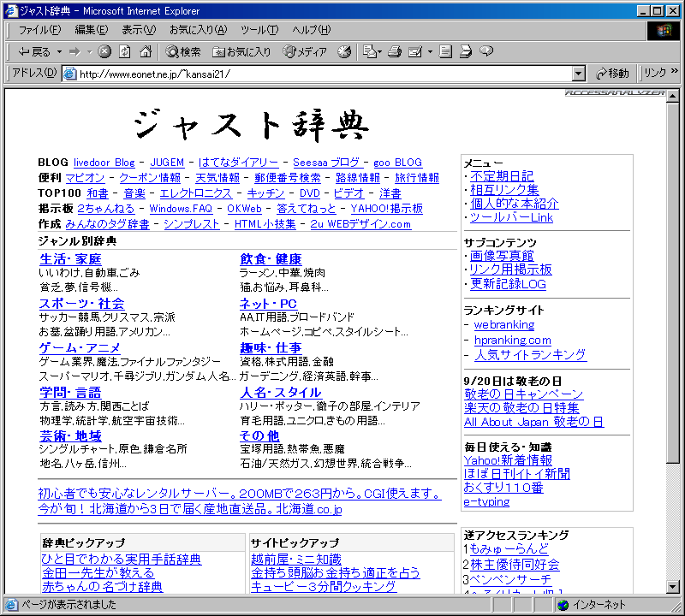Screen dimensions: 685x616
Task: Open the 生活・家庭 dictionary category
Action: [x=70, y=259]
